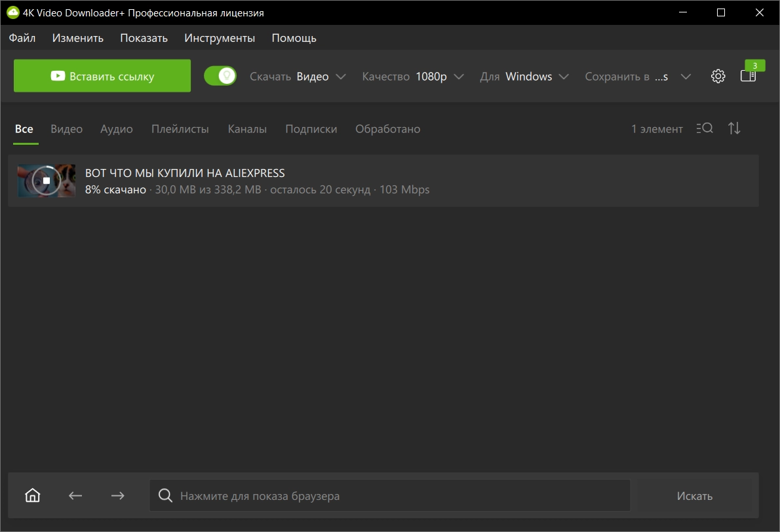Image resolution: width=780 pixels, height=532 pixels.
Task: Toggle the smart mode switch
Action: point(220,76)
